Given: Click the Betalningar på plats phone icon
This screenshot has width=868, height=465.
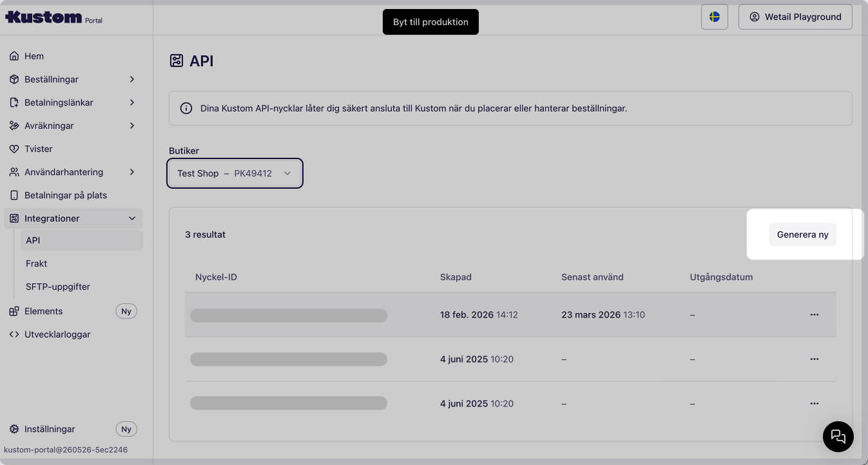Looking at the screenshot, I should click(x=14, y=195).
